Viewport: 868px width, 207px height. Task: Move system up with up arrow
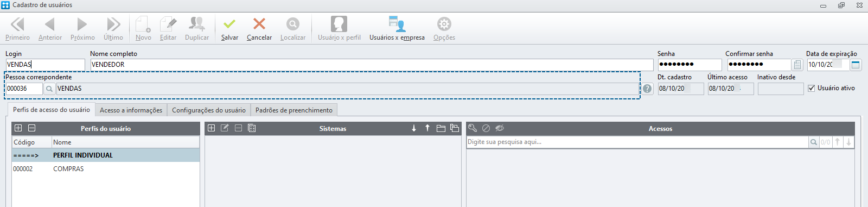point(427,128)
